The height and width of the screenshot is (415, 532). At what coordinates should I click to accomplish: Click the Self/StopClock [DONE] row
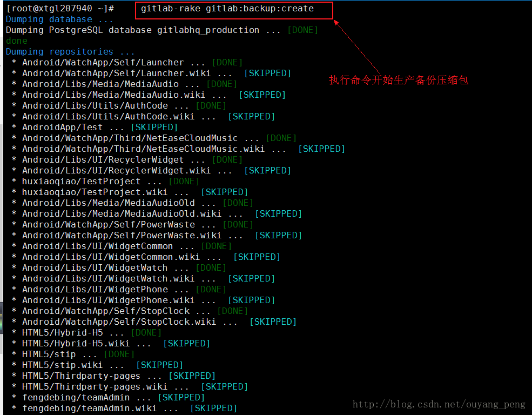(x=130, y=311)
